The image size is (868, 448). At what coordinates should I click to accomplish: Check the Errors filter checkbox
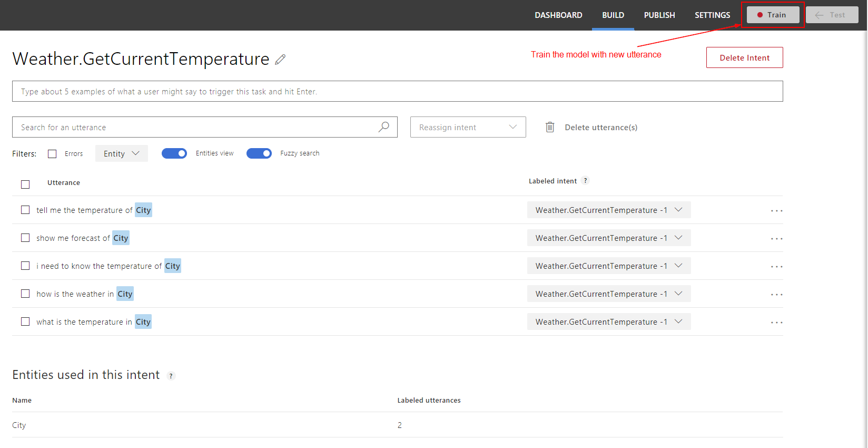(52, 154)
